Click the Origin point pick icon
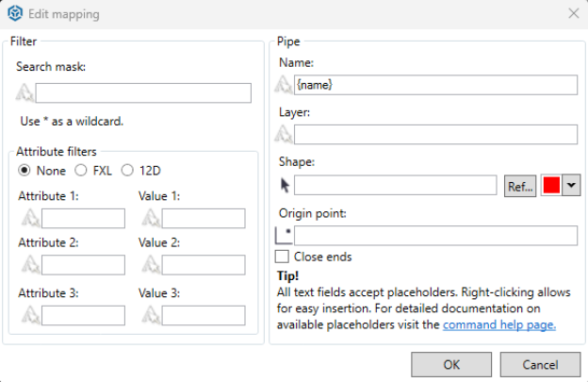The height and width of the screenshot is (382, 588). tap(284, 235)
